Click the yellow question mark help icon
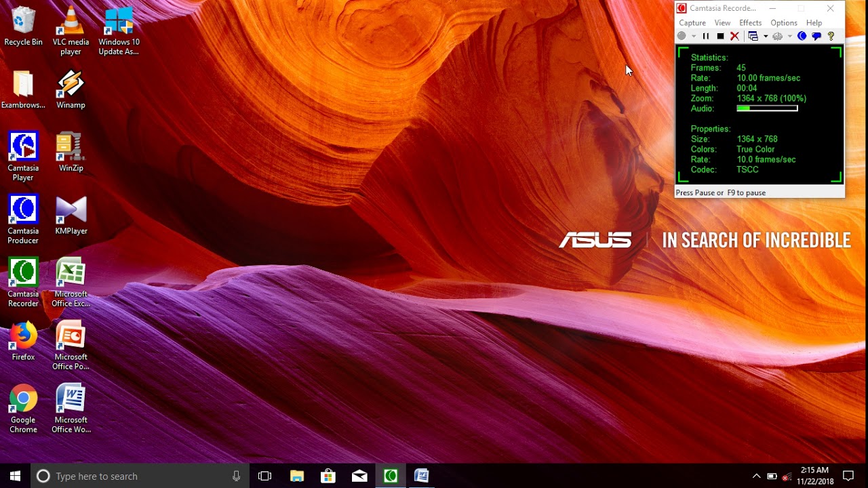 tap(831, 36)
